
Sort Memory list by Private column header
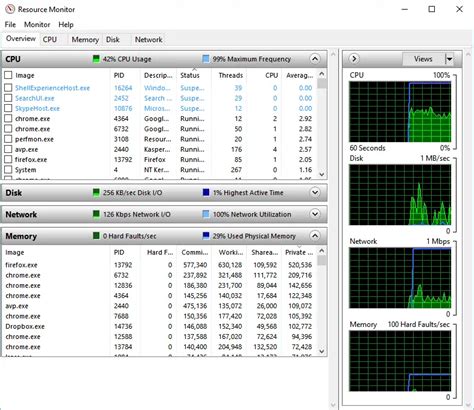pos(299,252)
